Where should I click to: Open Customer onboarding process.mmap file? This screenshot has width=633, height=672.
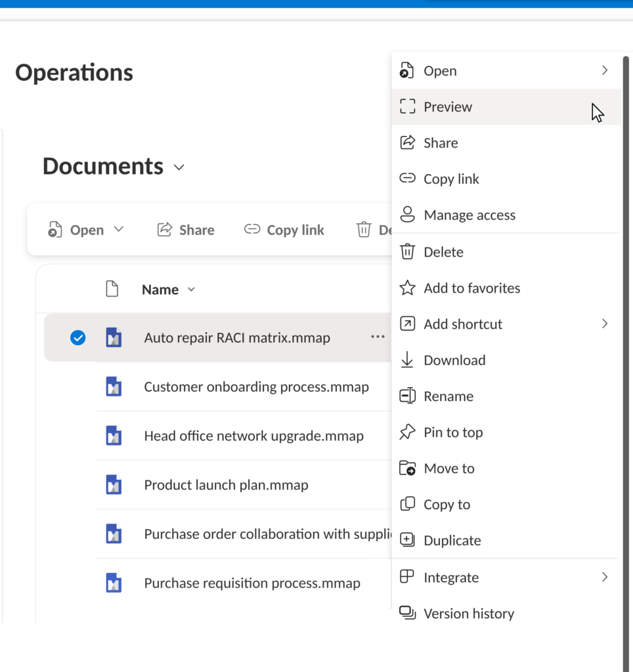(x=256, y=387)
